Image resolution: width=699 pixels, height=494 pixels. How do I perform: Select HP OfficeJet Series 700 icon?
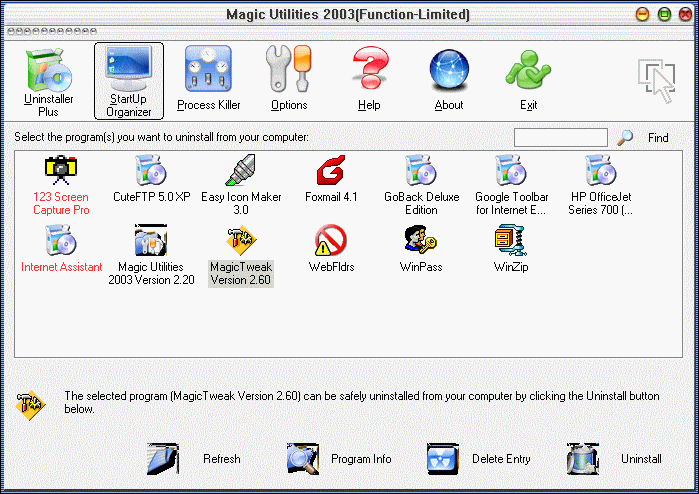[600, 170]
